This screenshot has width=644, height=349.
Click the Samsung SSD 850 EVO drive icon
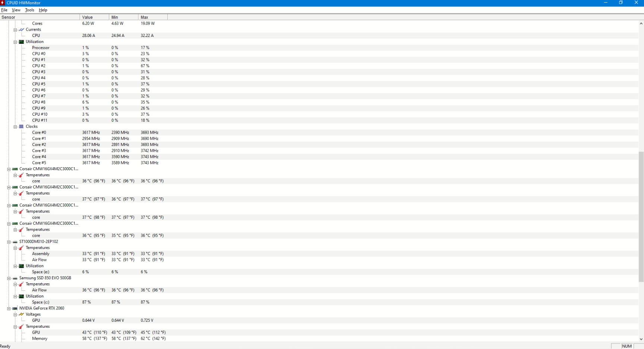pos(15,278)
